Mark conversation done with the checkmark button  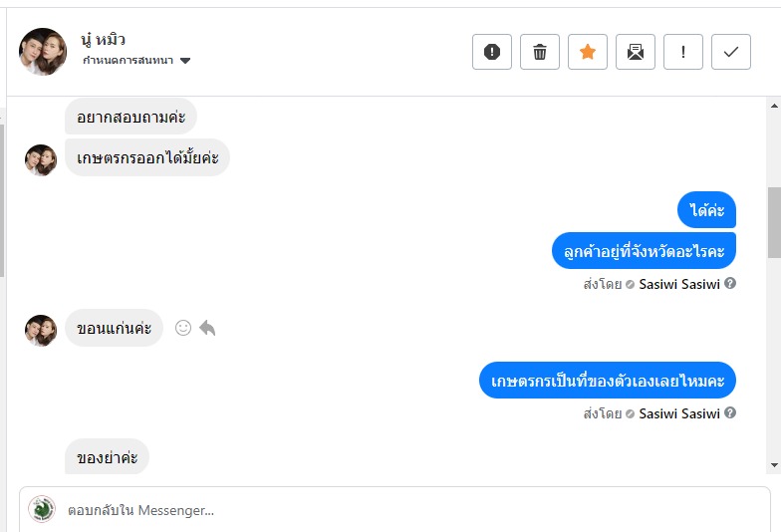[x=731, y=52]
